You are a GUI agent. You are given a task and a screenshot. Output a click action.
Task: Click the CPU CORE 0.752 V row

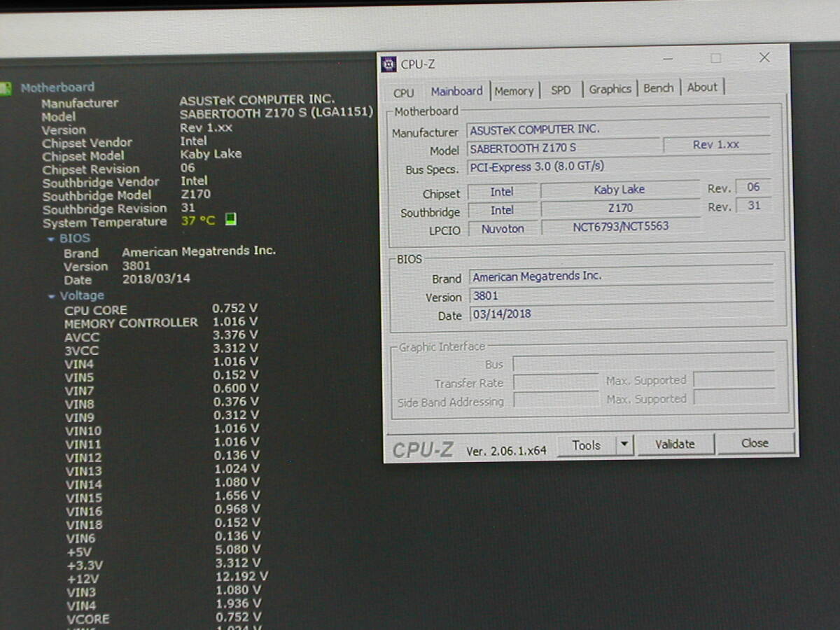pyautogui.click(x=161, y=309)
